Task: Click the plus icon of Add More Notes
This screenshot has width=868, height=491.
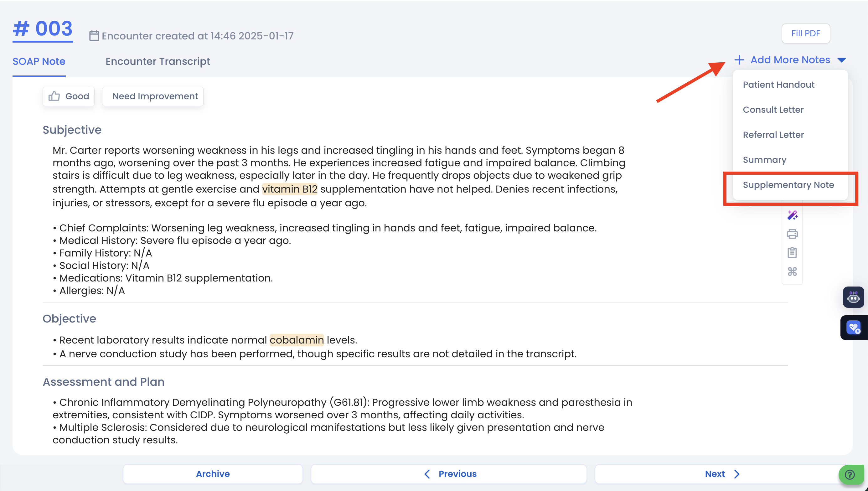Action: click(739, 60)
